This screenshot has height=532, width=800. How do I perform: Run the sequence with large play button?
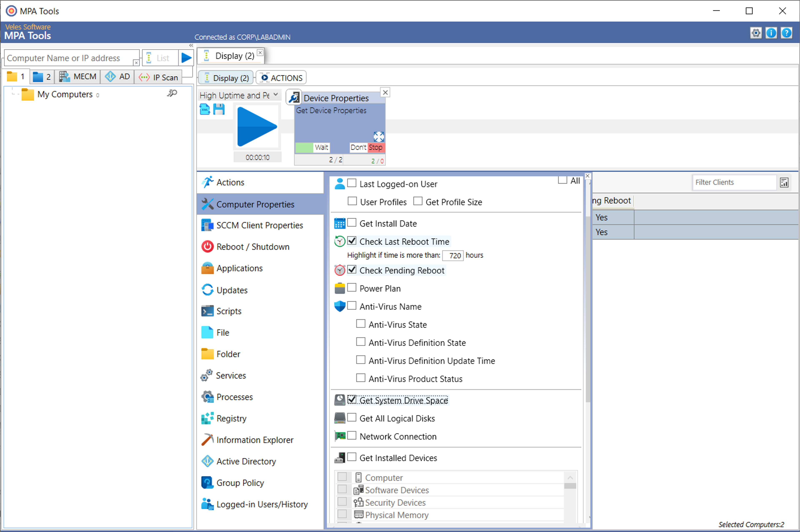click(257, 127)
